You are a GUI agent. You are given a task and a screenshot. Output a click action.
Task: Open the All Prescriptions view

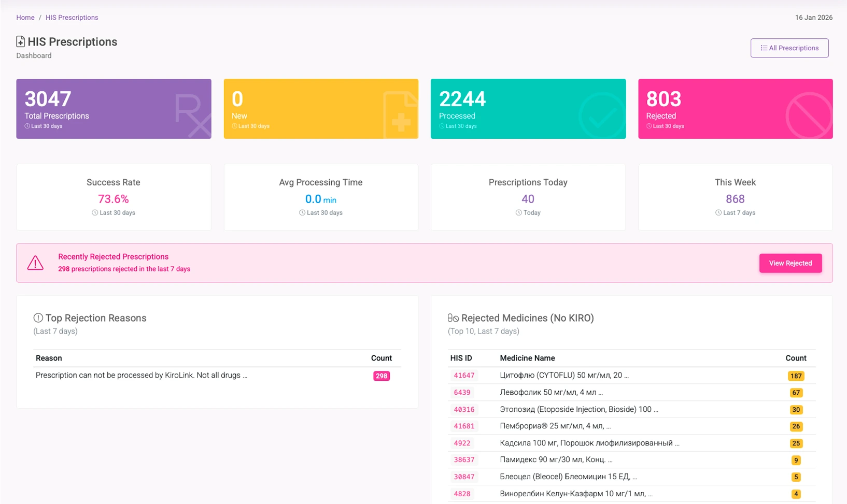789,48
